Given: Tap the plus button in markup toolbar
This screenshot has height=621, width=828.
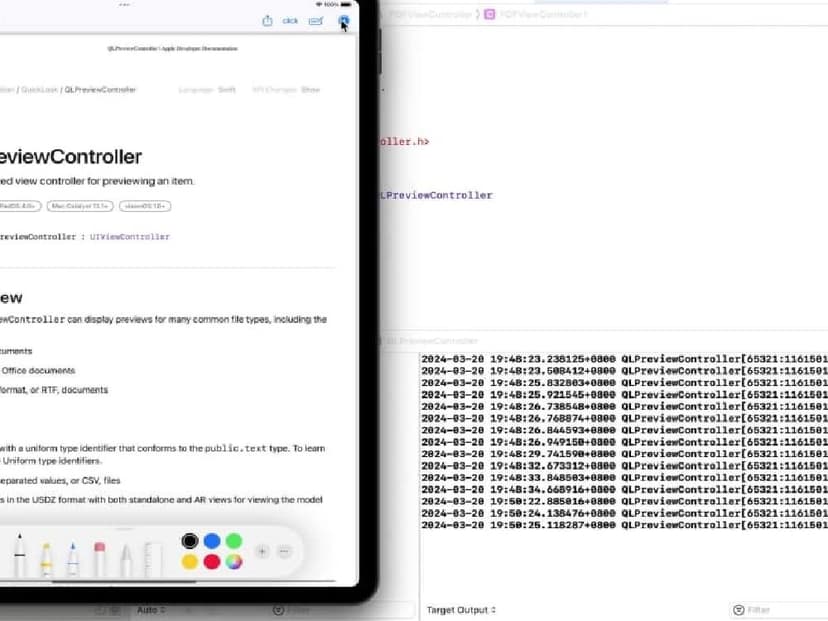Looking at the screenshot, I should click(x=262, y=551).
